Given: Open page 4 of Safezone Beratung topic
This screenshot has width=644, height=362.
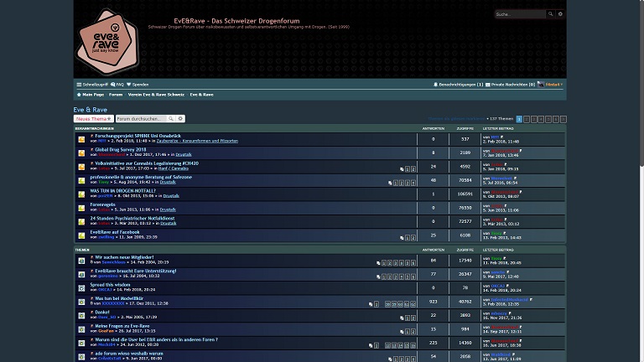Looking at the screenshot, I should pyautogui.click(x=413, y=183).
